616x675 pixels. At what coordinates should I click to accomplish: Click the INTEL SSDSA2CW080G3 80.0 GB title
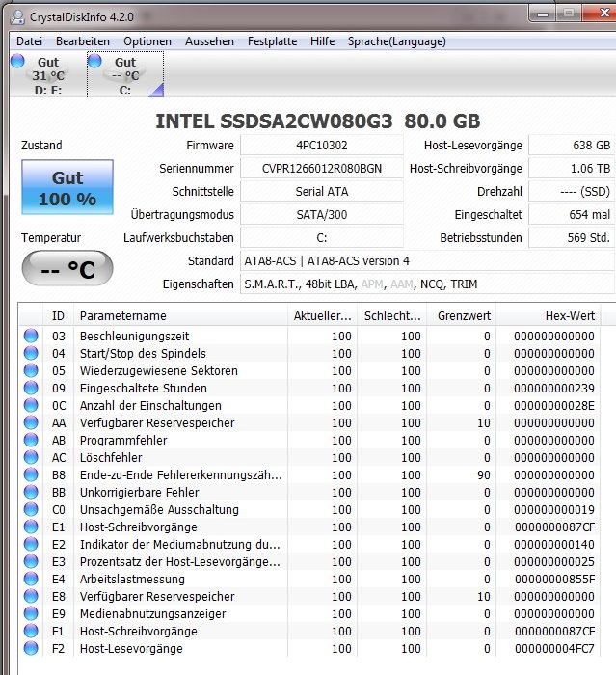(318, 121)
